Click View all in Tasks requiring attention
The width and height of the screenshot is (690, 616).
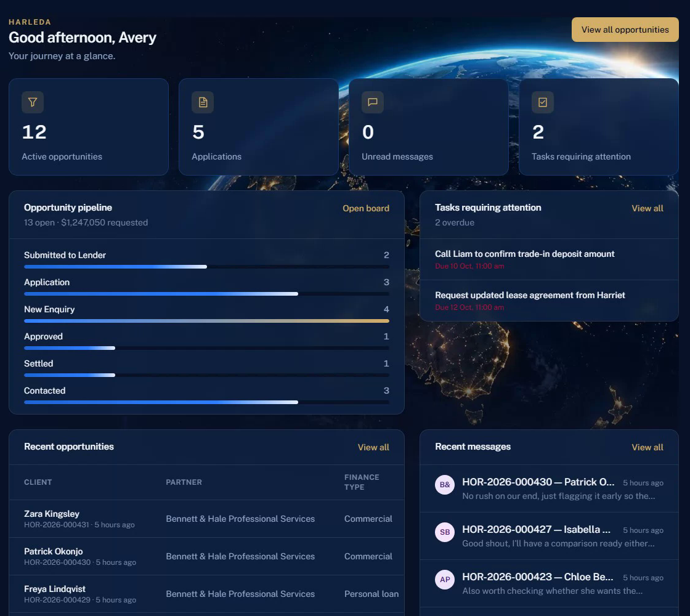point(647,208)
